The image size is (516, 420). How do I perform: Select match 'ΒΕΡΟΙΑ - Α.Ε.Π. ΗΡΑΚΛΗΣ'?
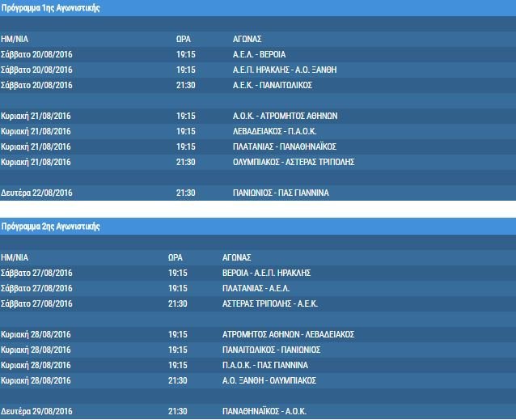click(266, 273)
